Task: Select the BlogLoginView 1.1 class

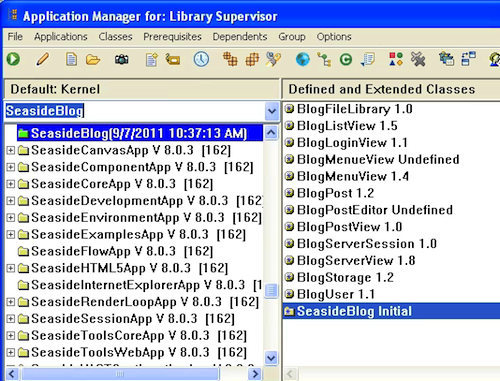Action: 352,143
